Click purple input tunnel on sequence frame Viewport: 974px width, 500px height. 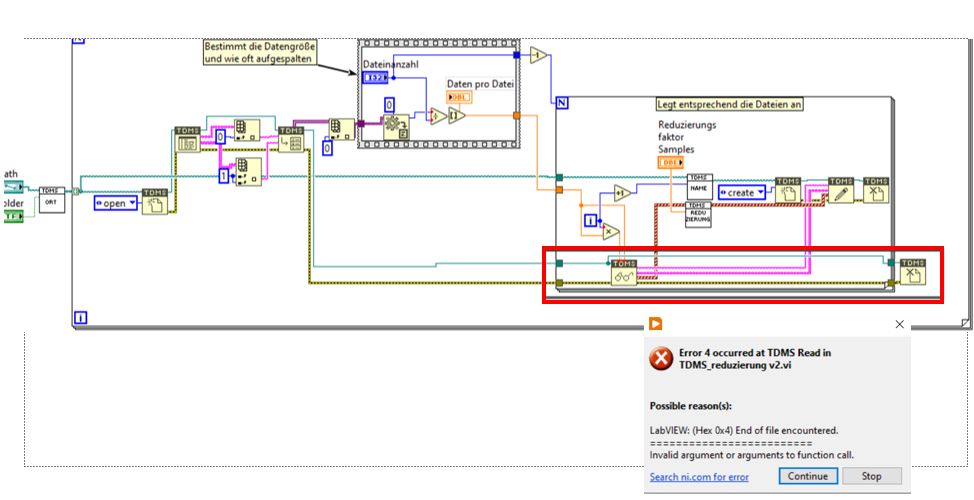click(x=360, y=123)
